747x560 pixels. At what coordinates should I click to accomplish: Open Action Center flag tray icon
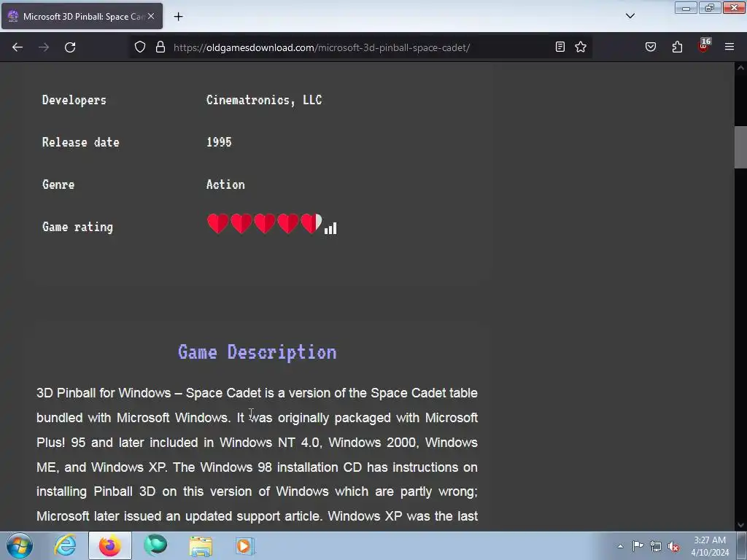638,546
